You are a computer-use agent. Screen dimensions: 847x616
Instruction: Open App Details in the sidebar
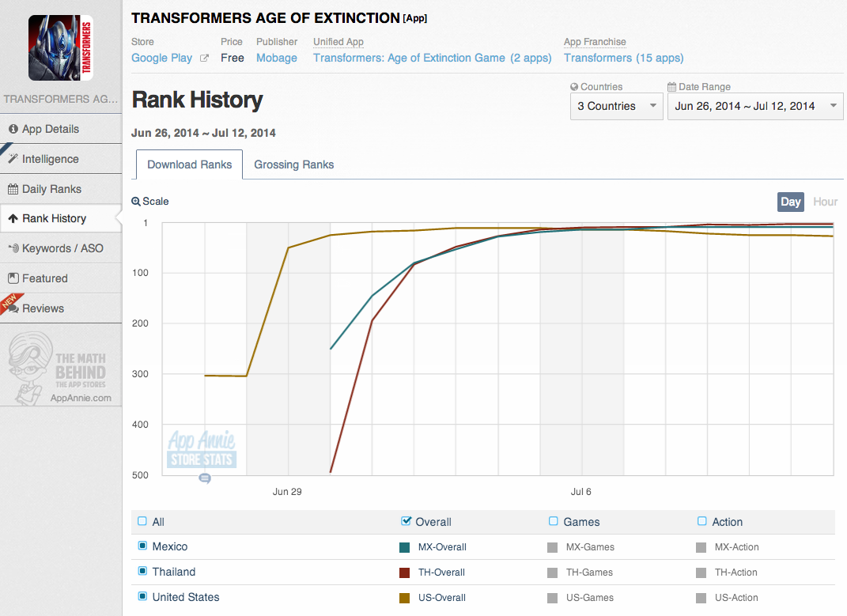61,129
